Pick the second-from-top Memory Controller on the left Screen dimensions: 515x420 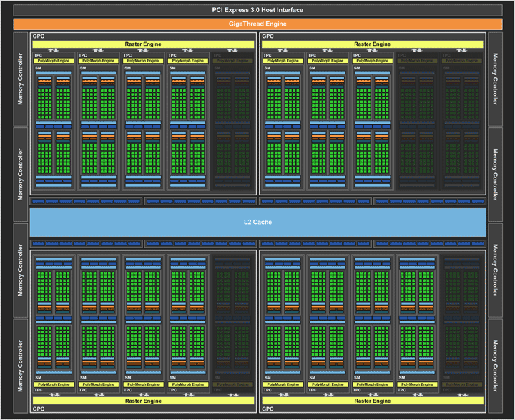coord(21,174)
